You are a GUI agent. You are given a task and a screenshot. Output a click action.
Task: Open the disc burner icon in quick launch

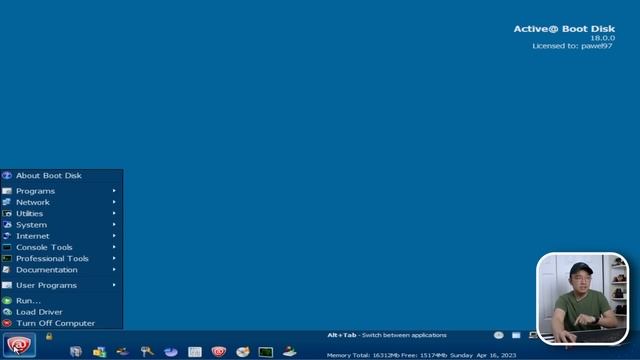pyautogui.click(x=243, y=351)
